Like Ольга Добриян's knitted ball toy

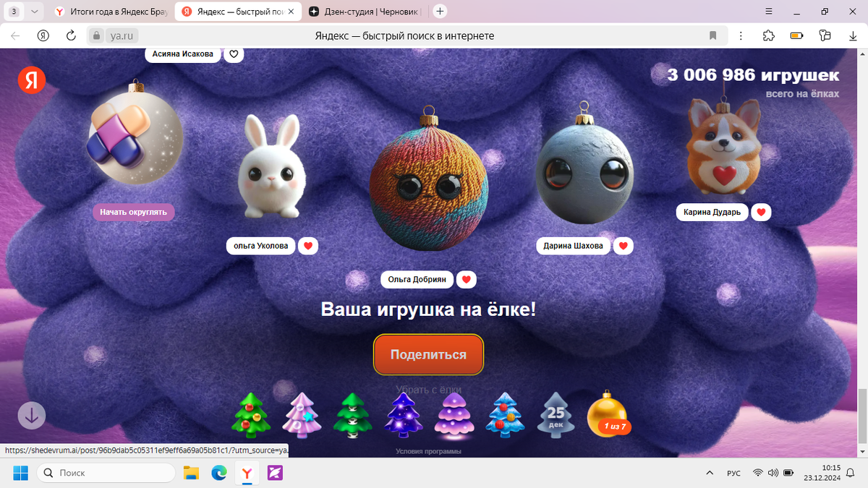(x=467, y=280)
